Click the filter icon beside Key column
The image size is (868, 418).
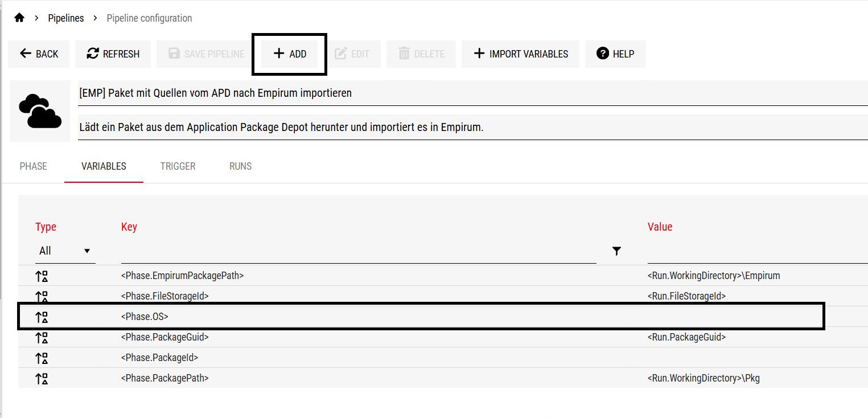click(616, 251)
